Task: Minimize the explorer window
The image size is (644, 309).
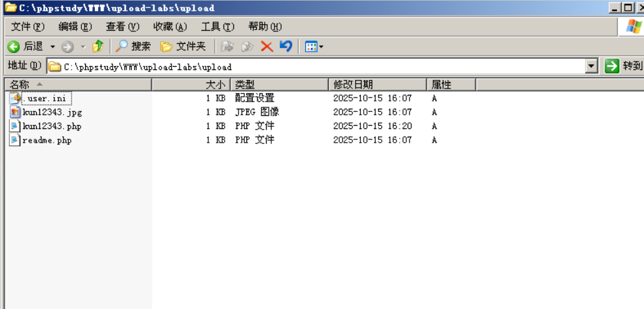Action: click(615, 7)
